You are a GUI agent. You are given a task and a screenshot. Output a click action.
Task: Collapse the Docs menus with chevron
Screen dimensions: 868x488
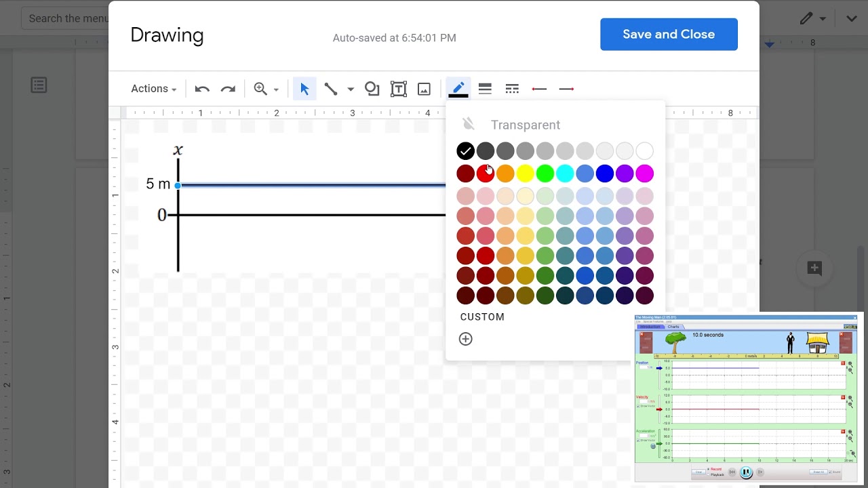852,19
